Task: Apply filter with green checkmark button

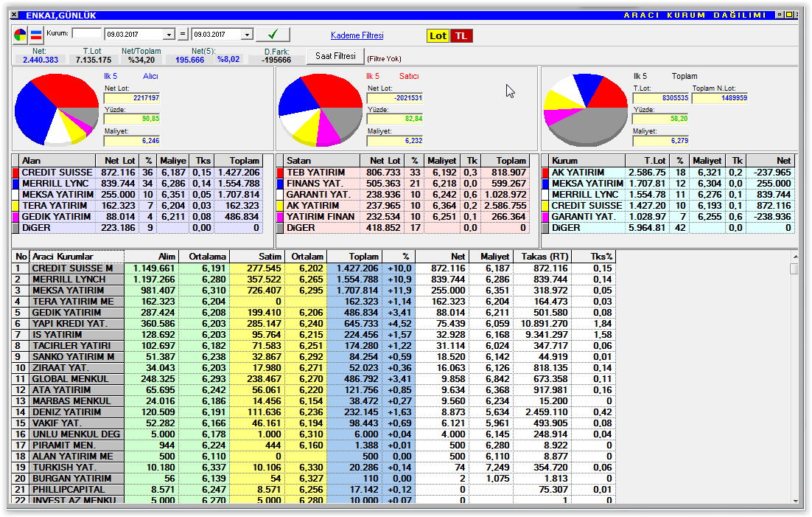Action: click(273, 35)
